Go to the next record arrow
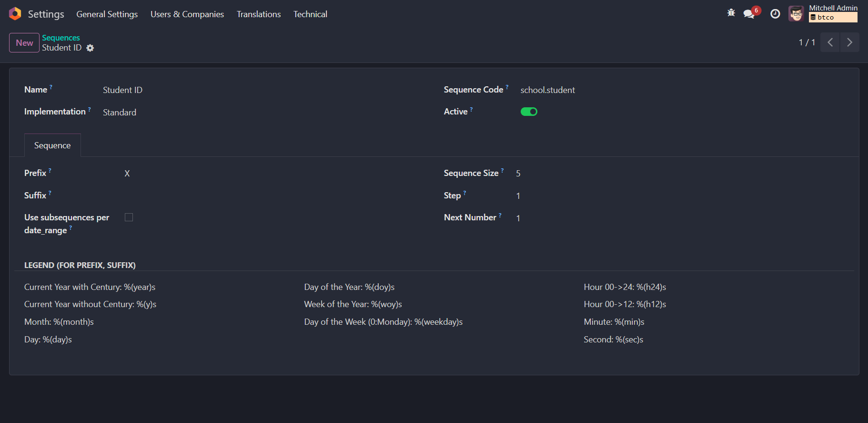The image size is (868, 423). point(849,42)
